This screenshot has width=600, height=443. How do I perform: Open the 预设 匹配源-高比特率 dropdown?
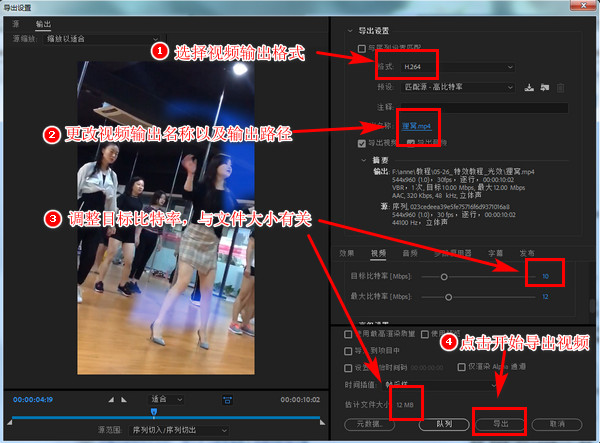[x=458, y=87]
